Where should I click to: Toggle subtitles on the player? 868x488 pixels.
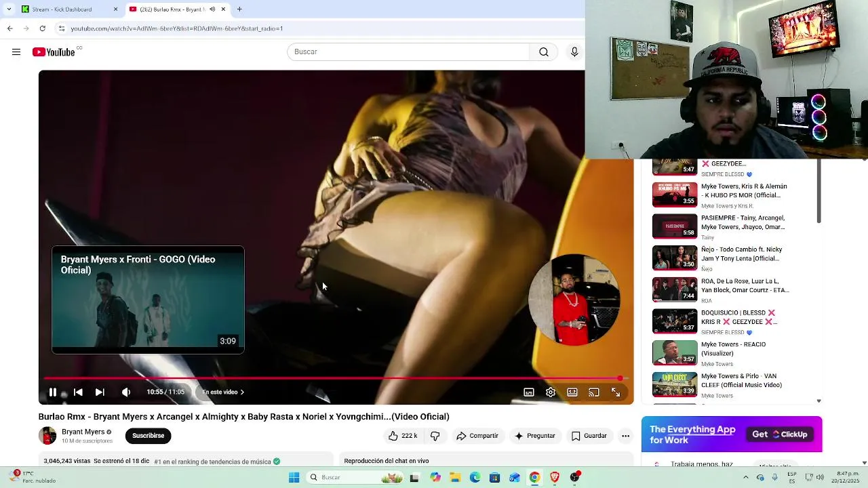(x=529, y=392)
